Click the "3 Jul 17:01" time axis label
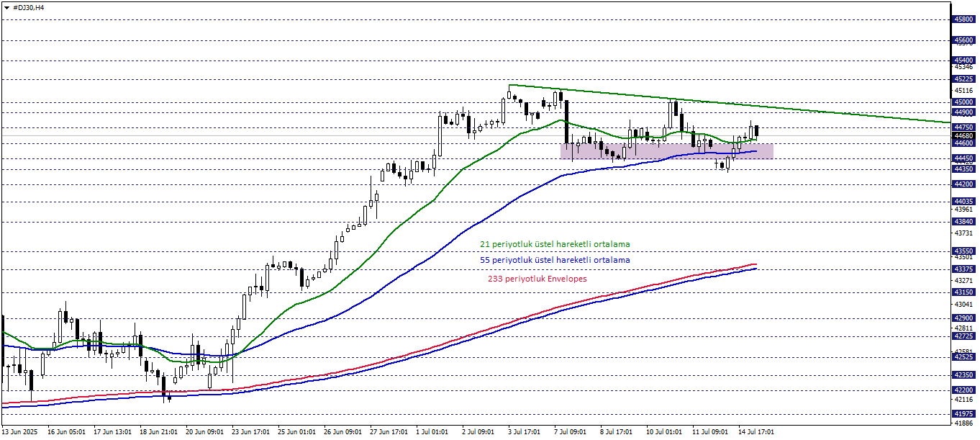 click(525, 432)
